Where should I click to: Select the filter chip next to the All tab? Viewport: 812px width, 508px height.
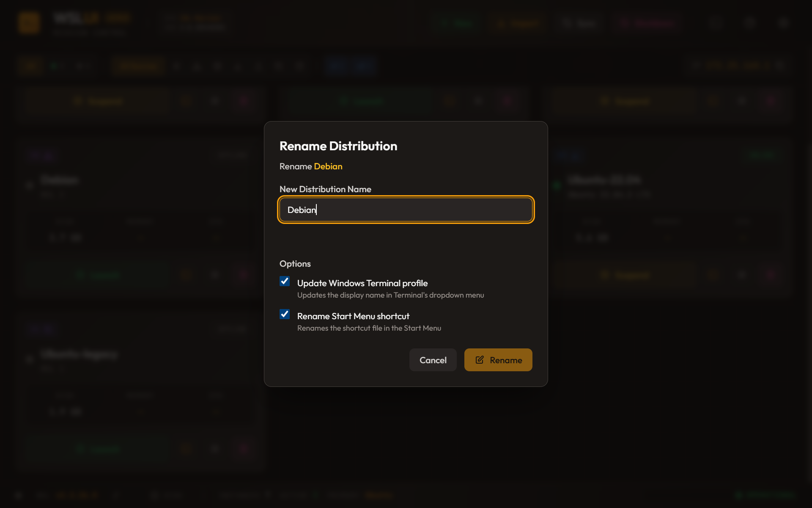[x=58, y=66]
